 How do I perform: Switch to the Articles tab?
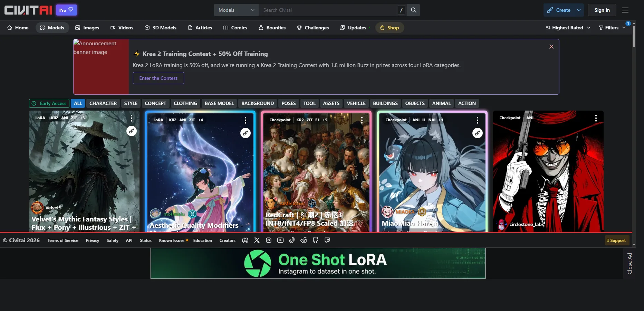(200, 28)
